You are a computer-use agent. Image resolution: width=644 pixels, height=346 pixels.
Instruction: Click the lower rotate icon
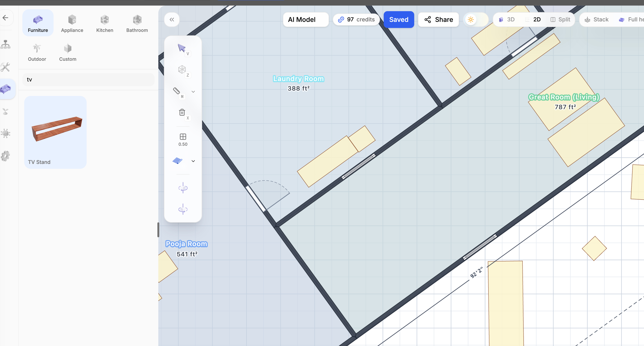[183, 209]
